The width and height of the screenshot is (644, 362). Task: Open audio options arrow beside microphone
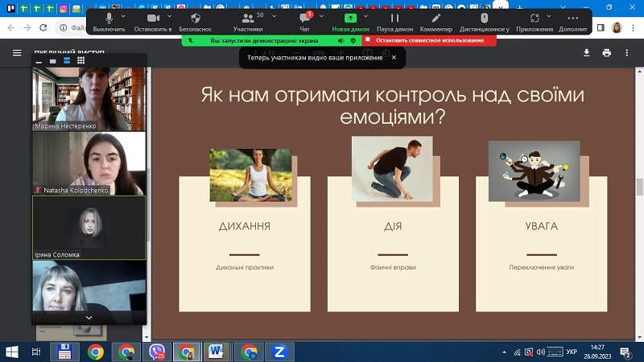click(x=123, y=16)
